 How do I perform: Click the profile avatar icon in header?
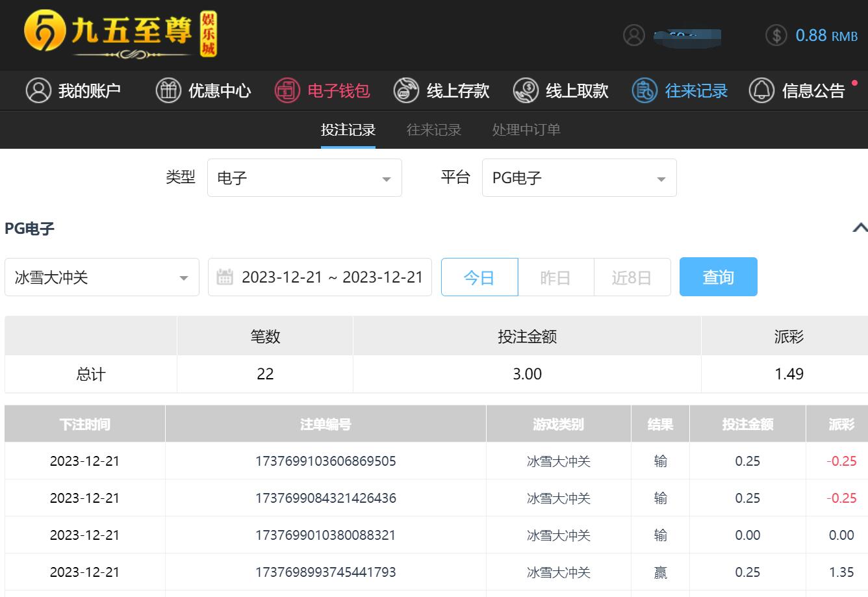[x=634, y=35]
